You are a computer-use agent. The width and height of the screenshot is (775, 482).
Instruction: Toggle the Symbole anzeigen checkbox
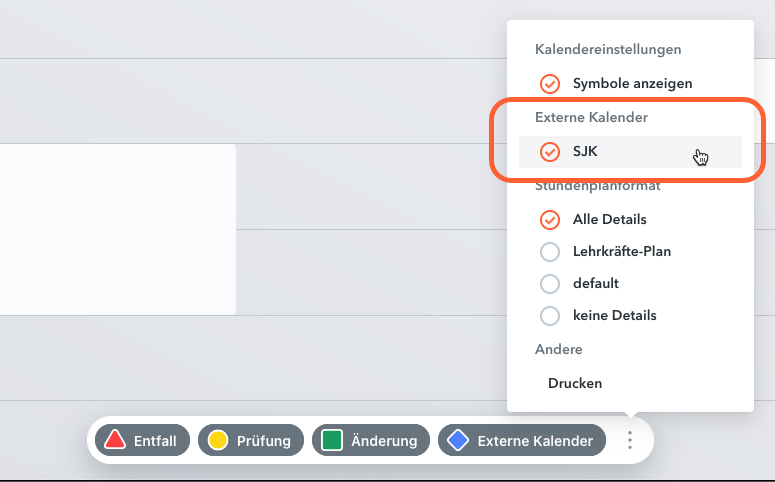[x=549, y=84]
